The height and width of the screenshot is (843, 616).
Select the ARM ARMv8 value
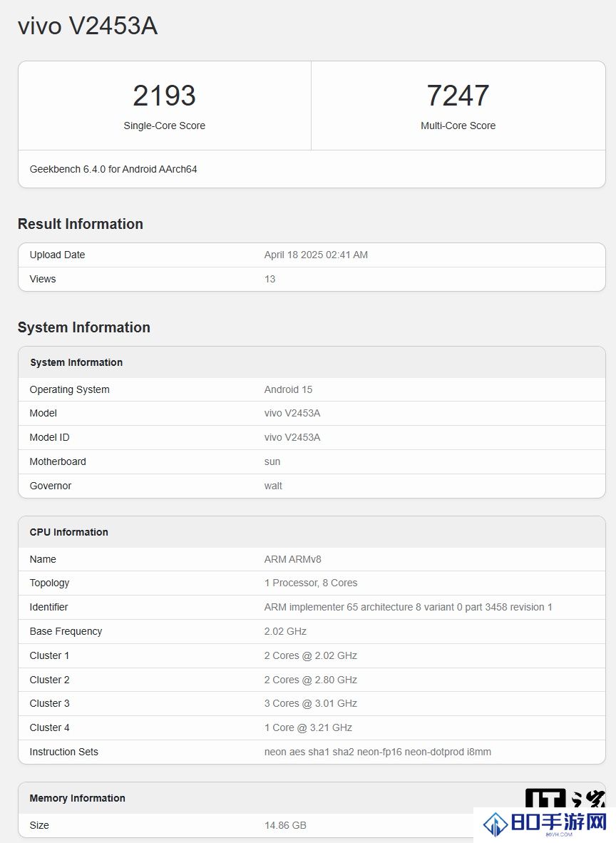(x=292, y=559)
